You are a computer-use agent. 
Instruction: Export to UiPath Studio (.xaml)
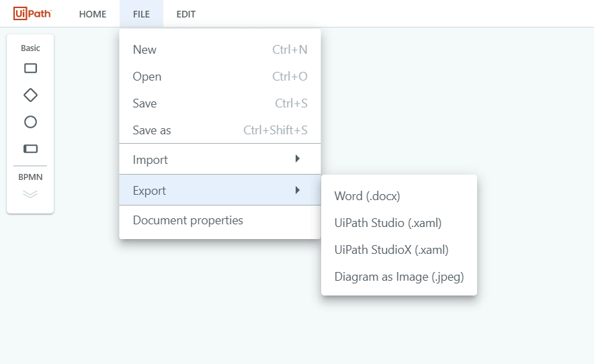tap(399, 223)
